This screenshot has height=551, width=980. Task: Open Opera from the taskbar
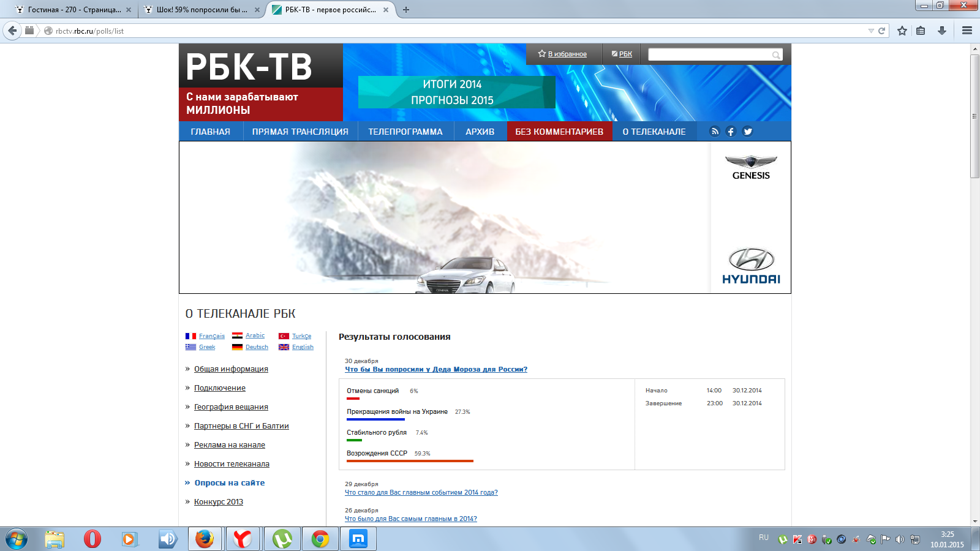(92, 539)
